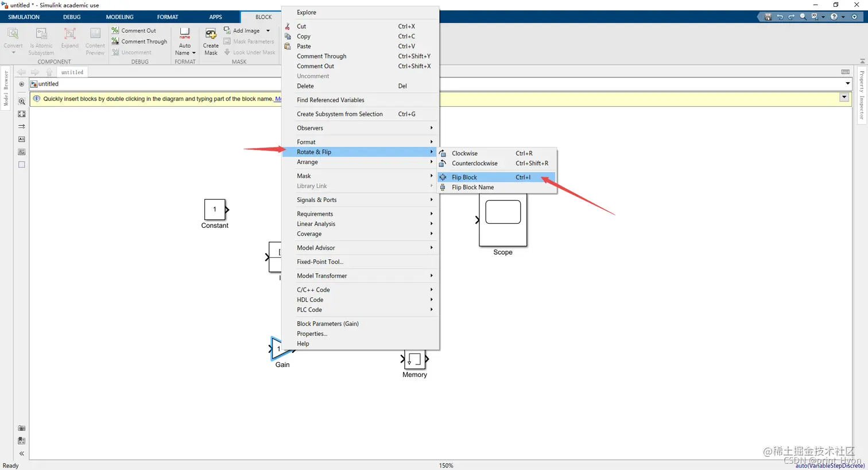Click the auto(VariableStepDiscrete) solver link
This screenshot has width=868, height=470.
pyautogui.click(x=830, y=465)
